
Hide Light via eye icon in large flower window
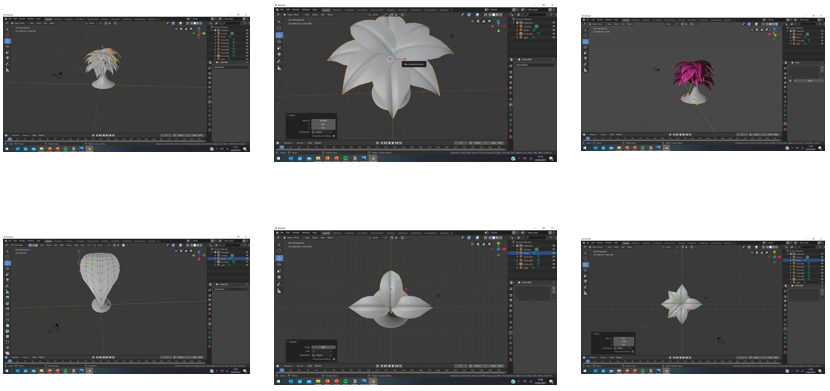pos(554,37)
